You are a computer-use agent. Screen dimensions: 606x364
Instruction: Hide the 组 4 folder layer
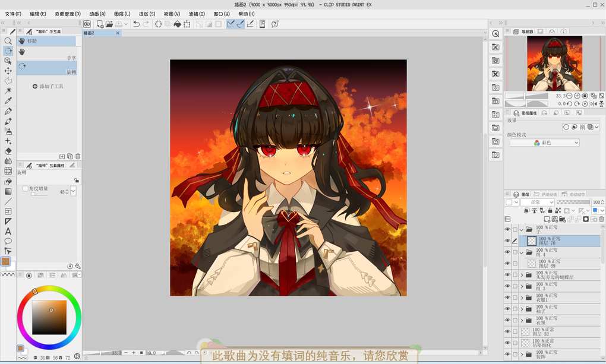point(507,252)
